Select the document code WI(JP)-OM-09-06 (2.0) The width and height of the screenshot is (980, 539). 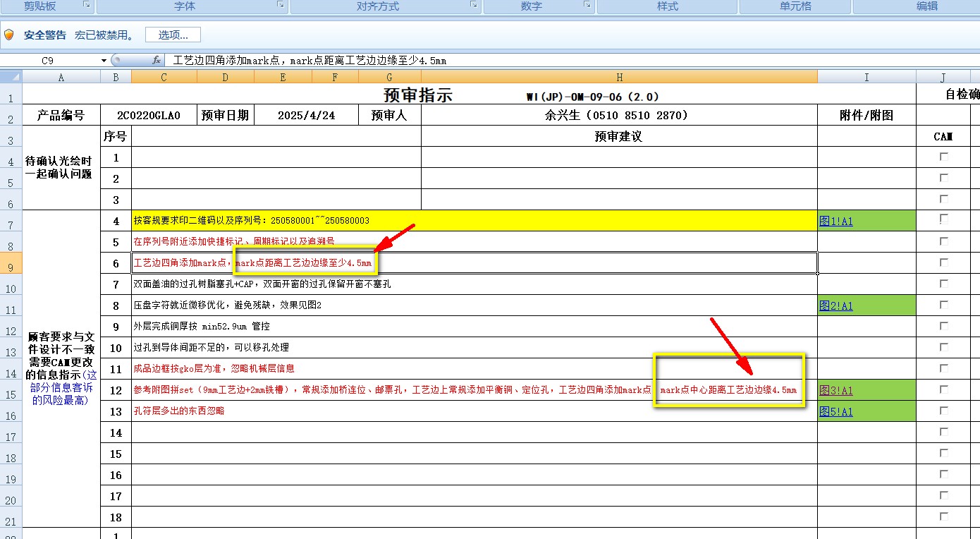coord(592,97)
